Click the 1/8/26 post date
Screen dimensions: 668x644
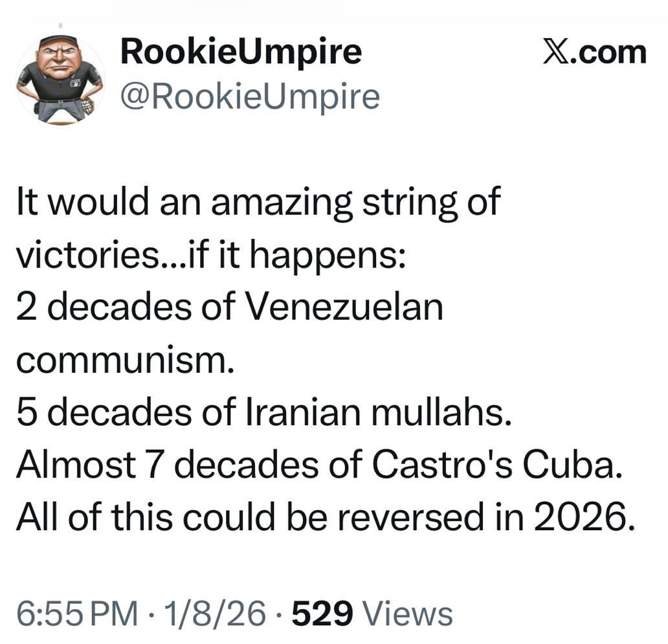pos(216,613)
